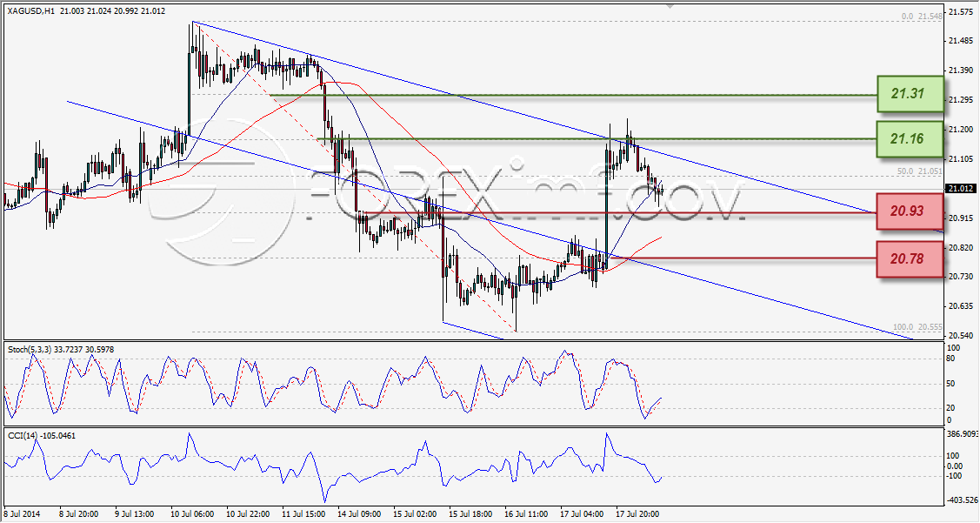The width and height of the screenshot is (980, 523).
Task: Click the 15 Jul 18:00 time label
Action: pyautogui.click(x=470, y=514)
